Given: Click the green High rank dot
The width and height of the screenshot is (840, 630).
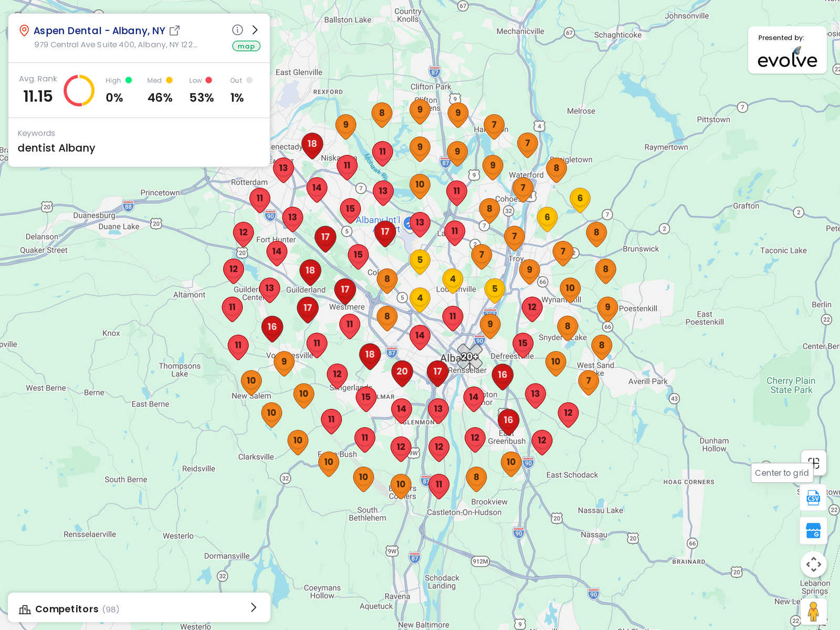Looking at the screenshot, I should pyautogui.click(x=129, y=80).
